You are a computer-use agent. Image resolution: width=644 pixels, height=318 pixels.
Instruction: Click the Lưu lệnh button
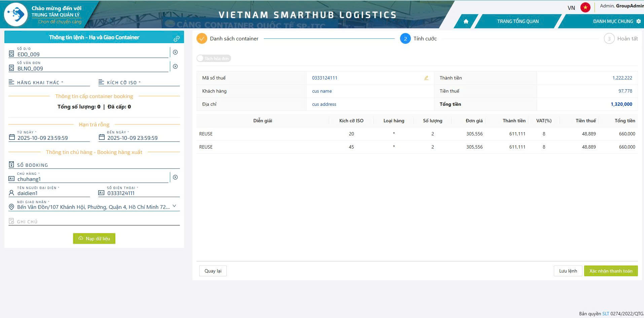click(x=568, y=271)
